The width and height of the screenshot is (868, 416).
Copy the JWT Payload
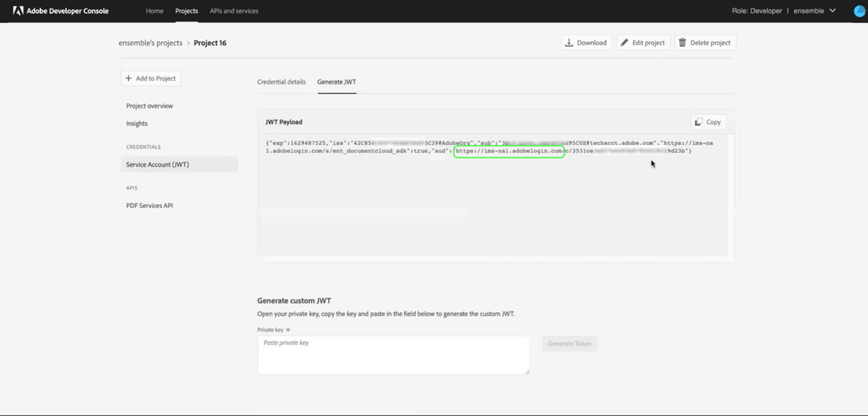point(708,122)
